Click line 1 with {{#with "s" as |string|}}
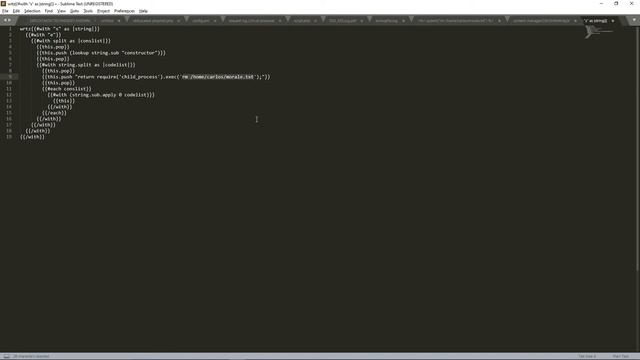Viewport: 640px width, 360px height. (x=60, y=29)
